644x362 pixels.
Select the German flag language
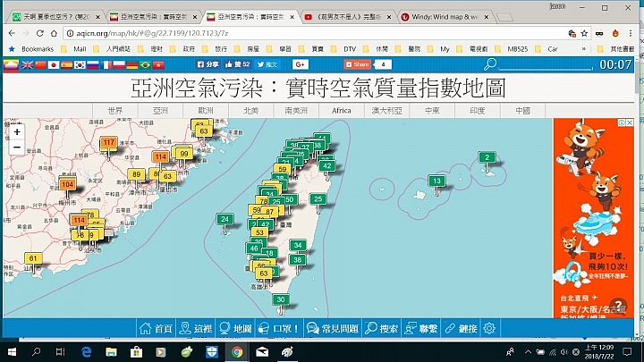click(131, 65)
